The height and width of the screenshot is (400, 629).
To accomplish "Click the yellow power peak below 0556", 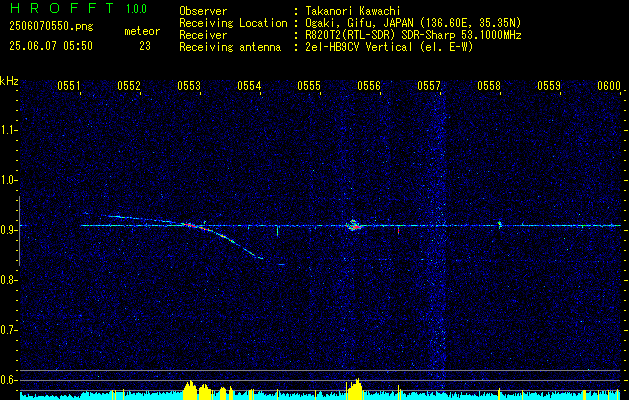I will (x=355, y=389).
